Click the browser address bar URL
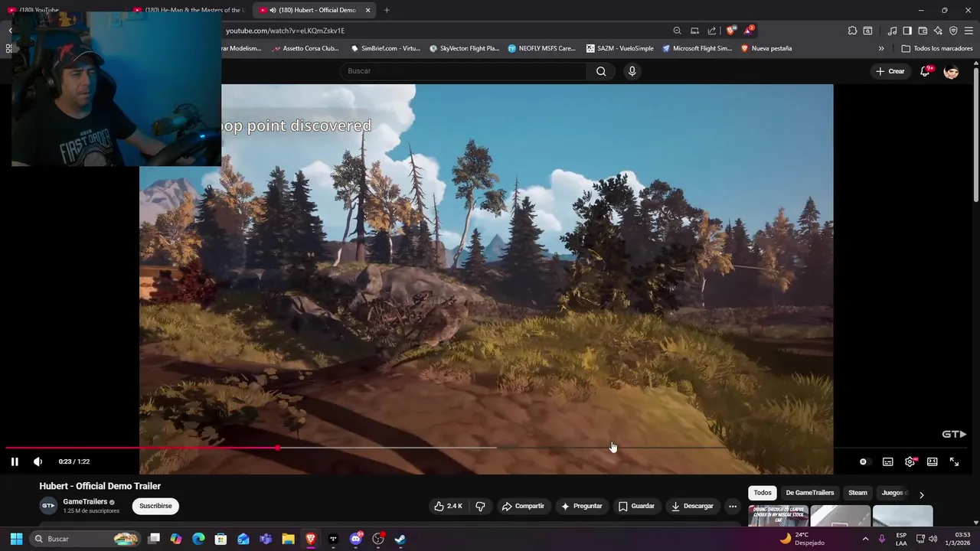Image resolution: width=980 pixels, height=551 pixels. (x=286, y=31)
